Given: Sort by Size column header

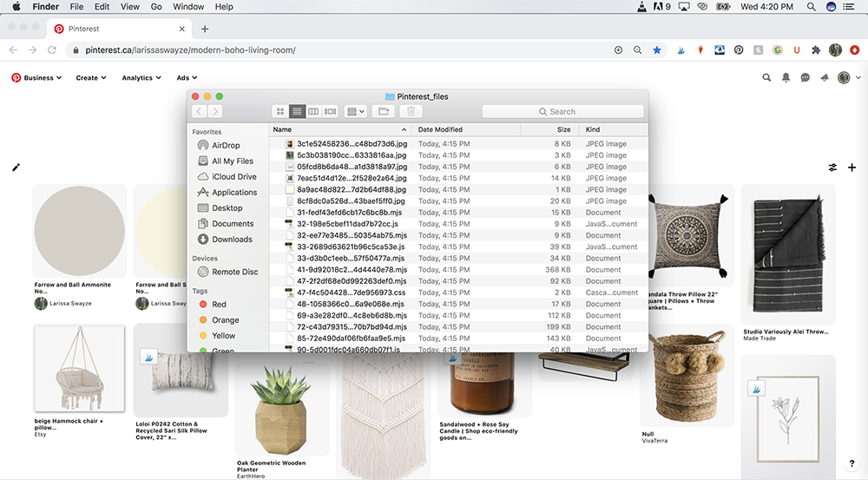Looking at the screenshot, I should pyautogui.click(x=549, y=129).
